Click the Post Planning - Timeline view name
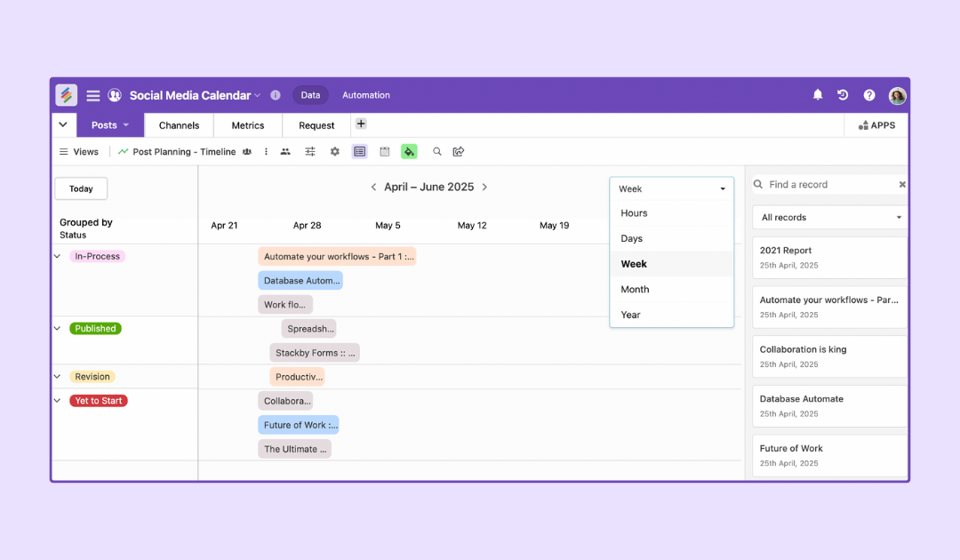The height and width of the screenshot is (560, 960). [x=184, y=152]
